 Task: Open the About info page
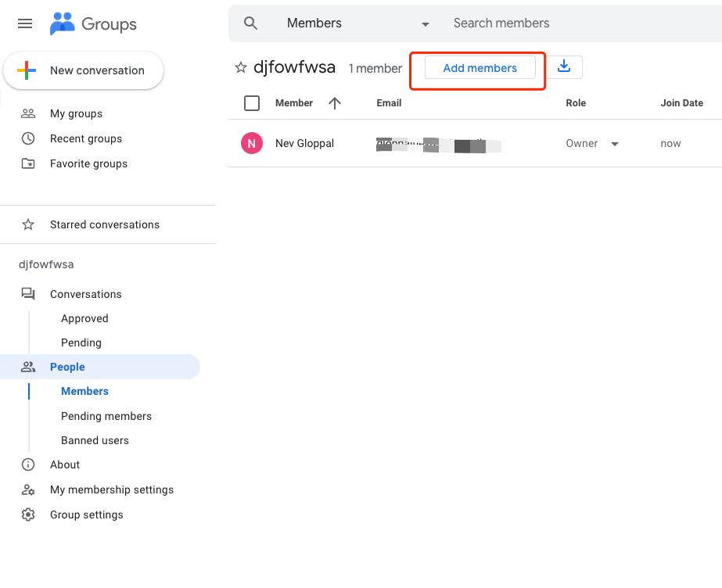click(64, 464)
